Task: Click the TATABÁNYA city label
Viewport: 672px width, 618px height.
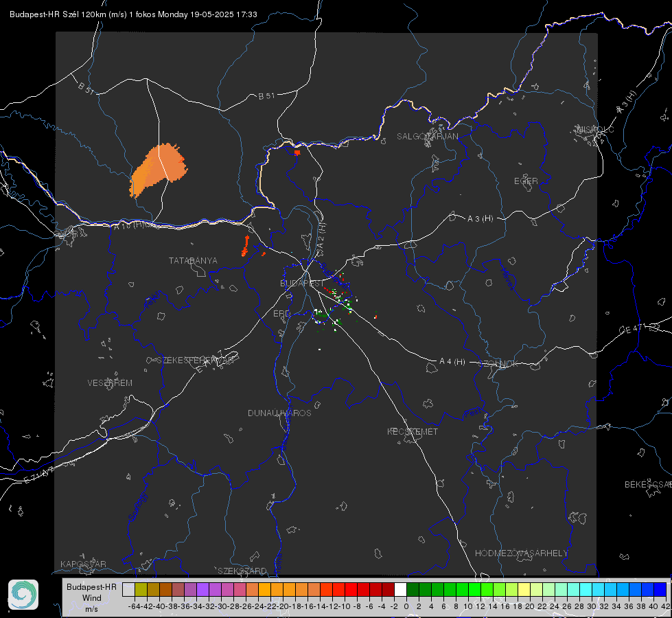Action: (193, 260)
